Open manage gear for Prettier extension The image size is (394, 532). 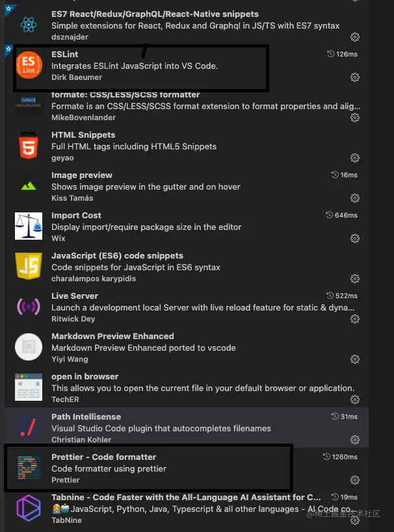pyautogui.click(x=355, y=480)
